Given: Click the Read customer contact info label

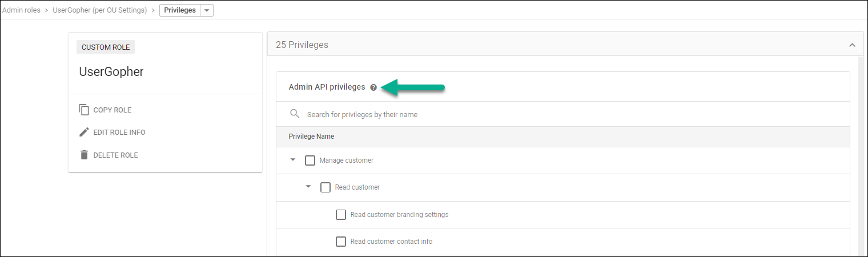Looking at the screenshot, I should (x=391, y=242).
